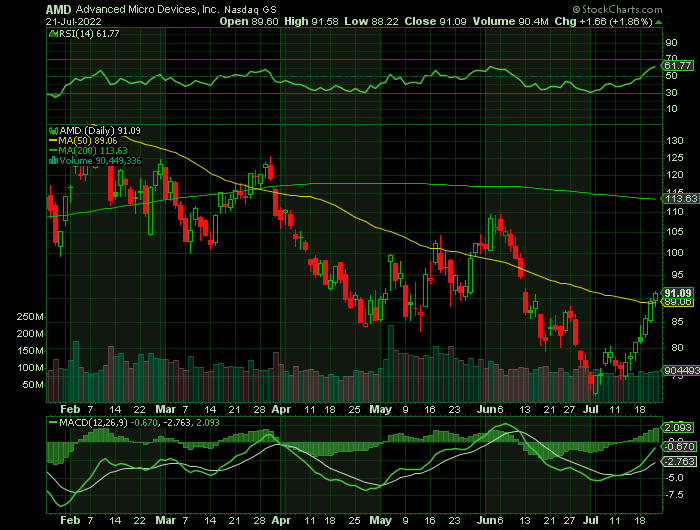Screen dimensions: 700x530
Task: Click the boxed -2.763 MACD signal tag
Action: [679, 462]
